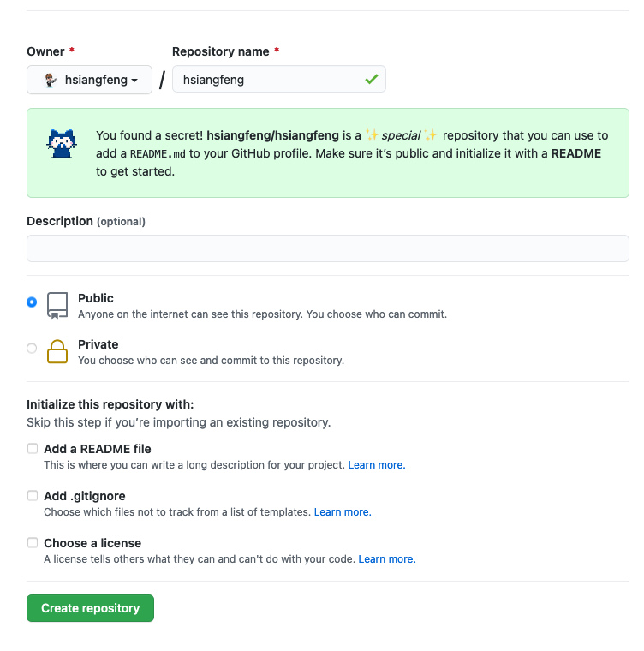Tick the Choose a license checkbox
Image resolution: width=644 pixels, height=651 pixels.
(x=33, y=542)
